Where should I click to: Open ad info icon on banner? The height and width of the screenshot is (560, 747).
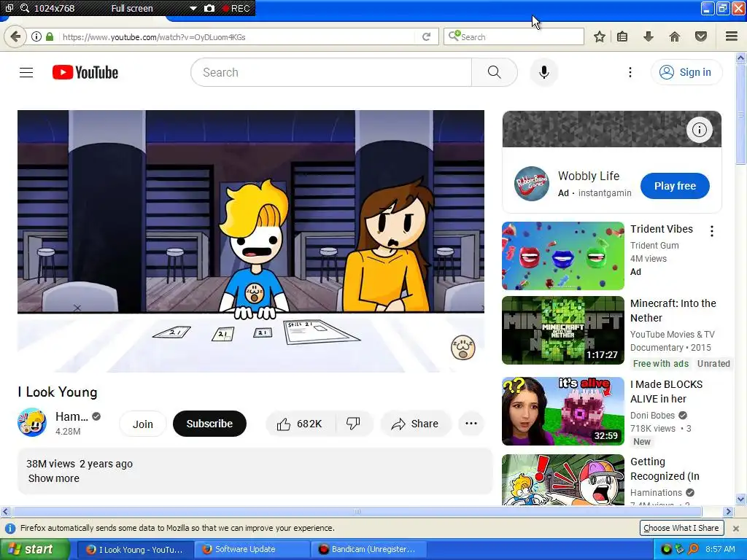pos(699,130)
